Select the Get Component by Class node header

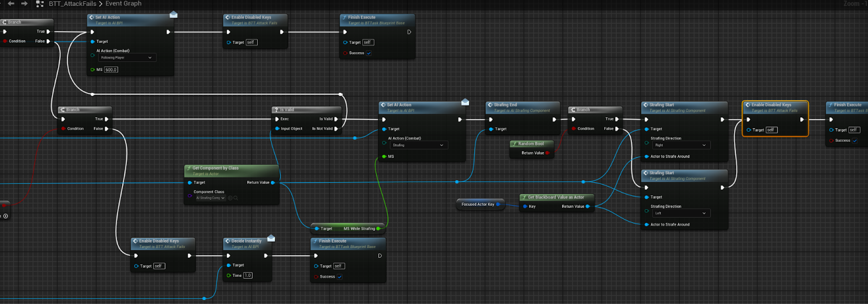[x=232, y=170]
